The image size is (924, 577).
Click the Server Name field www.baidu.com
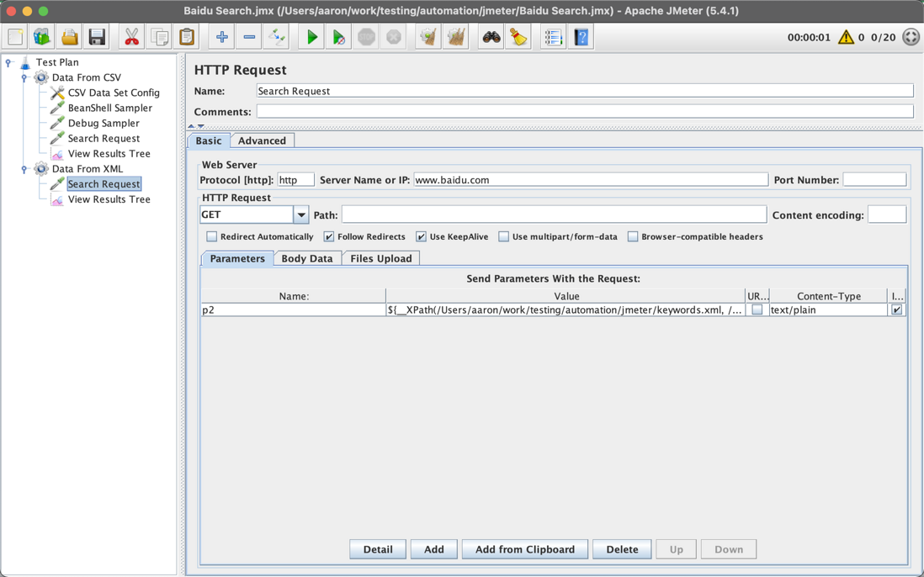(x=591, y=180)
